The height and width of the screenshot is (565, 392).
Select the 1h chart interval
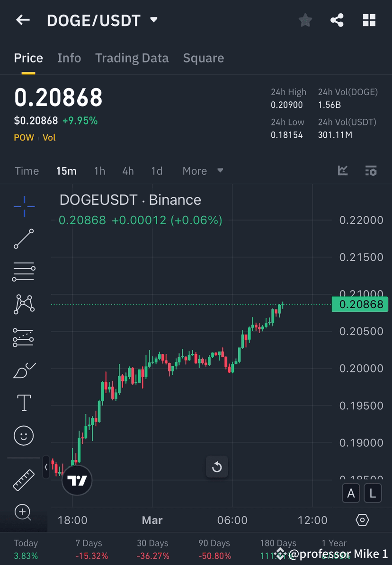click(x=99, y=171)
